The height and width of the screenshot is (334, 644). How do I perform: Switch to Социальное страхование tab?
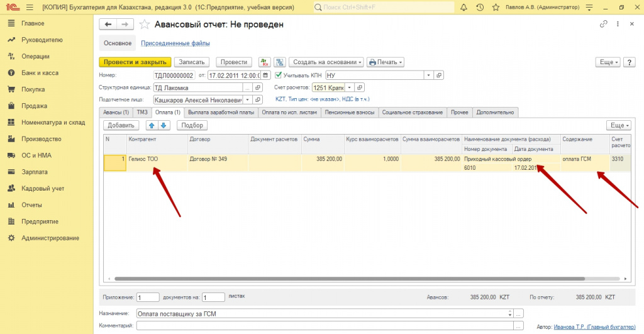pos(413,112)
